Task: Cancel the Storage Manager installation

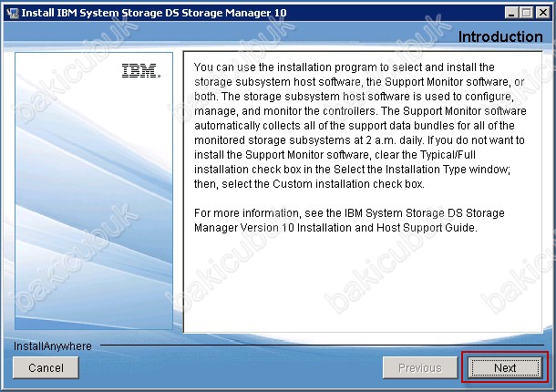Action: (46, 367)
